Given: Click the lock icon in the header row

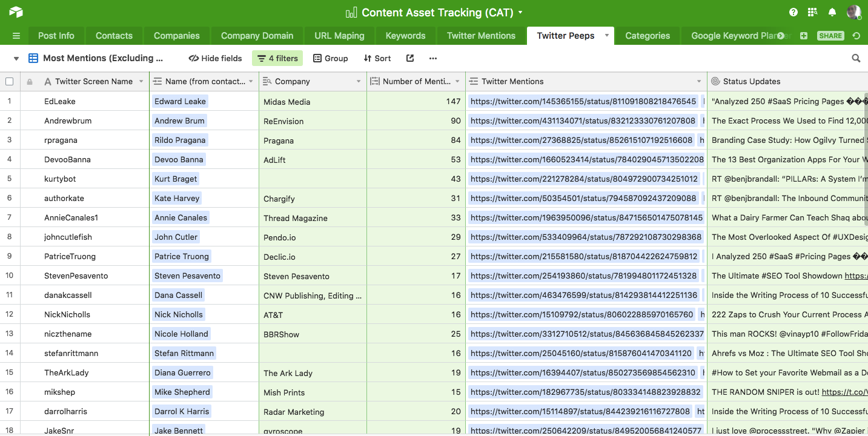Looking at the screenshot, I should 29,81.
